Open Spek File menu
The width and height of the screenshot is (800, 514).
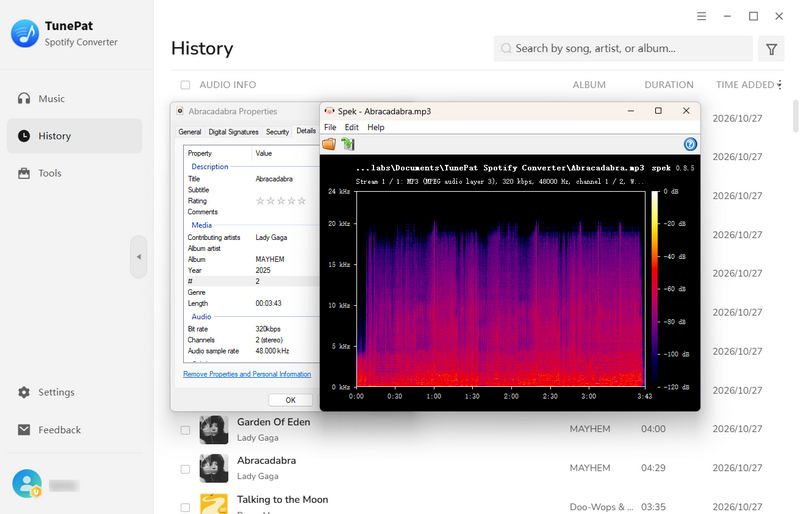(330, 127)
